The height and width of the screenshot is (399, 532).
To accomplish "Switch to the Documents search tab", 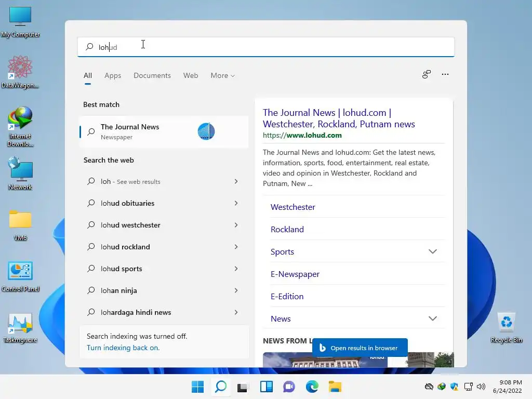I will [152, 76].
